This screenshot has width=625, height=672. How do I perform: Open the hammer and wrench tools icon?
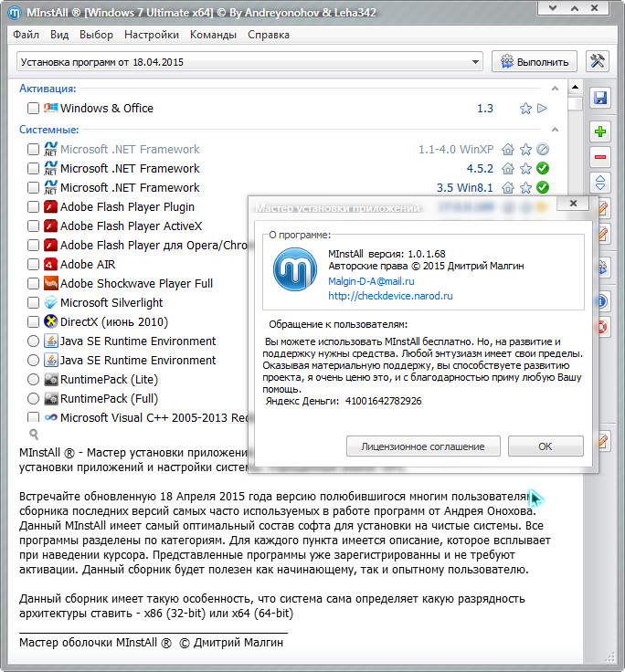597,61
